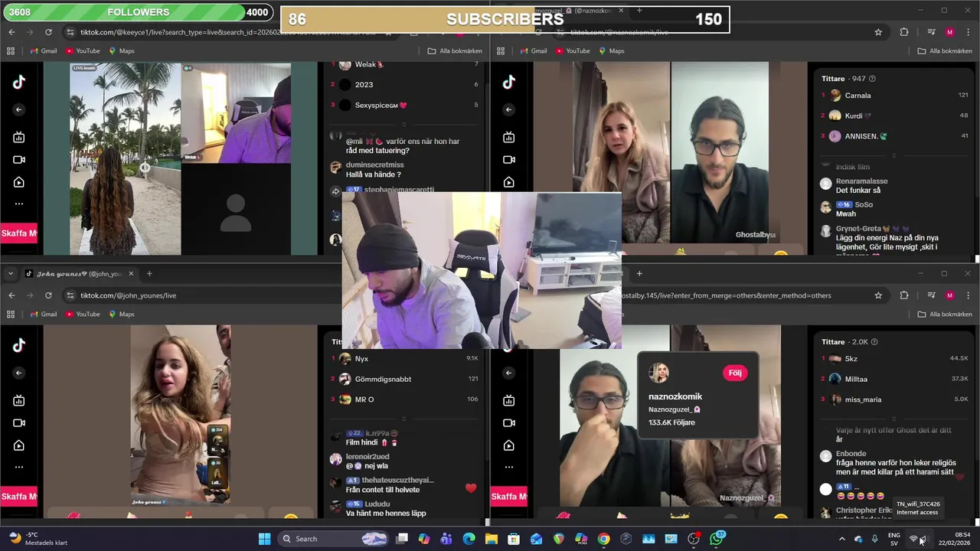Open Gmail bookmark in john_younes window
980x551 pixels.
click(43, 314)
